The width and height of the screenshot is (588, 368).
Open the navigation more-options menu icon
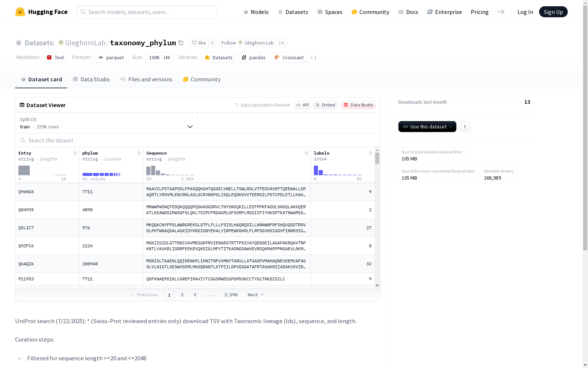coord(501,12)
